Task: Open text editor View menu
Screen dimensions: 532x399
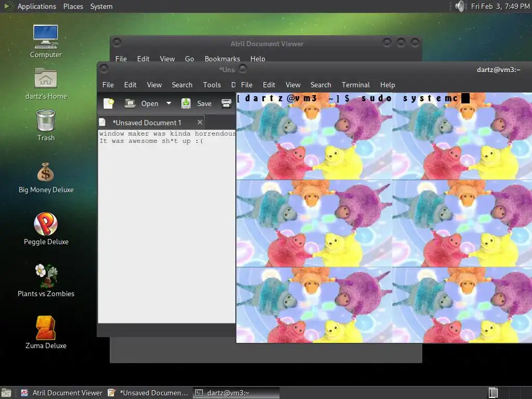Action: click(x=154, y=85)
